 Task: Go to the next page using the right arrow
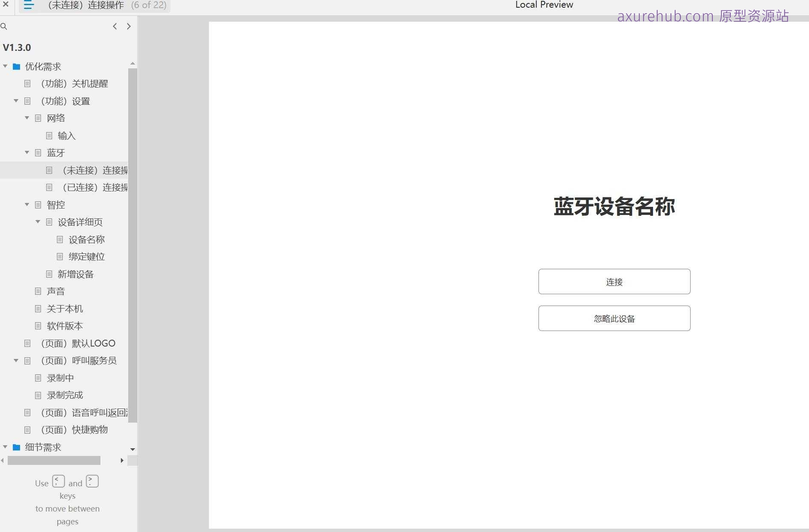click(129, 26)
